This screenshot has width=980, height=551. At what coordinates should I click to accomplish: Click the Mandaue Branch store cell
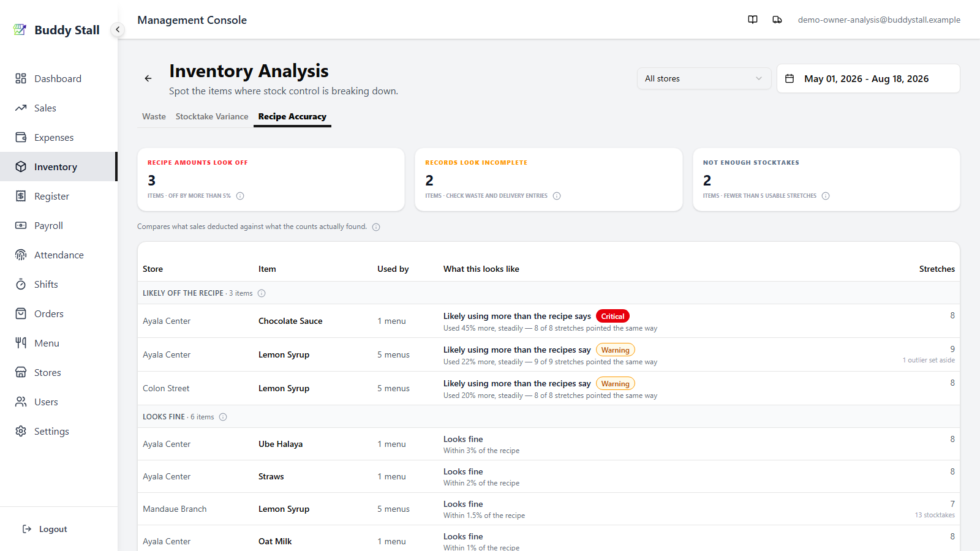[175, 509]
